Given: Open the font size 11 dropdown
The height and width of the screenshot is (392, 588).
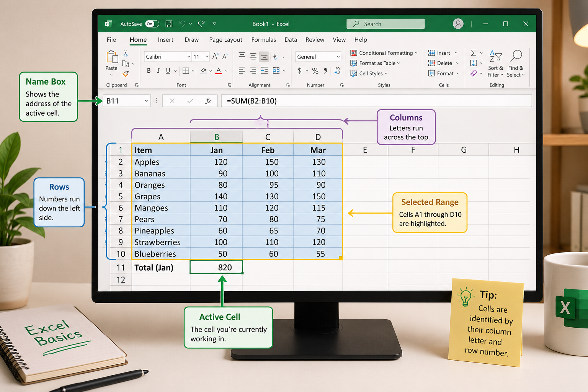Looking at the screenshot, I should click(201, 57).
